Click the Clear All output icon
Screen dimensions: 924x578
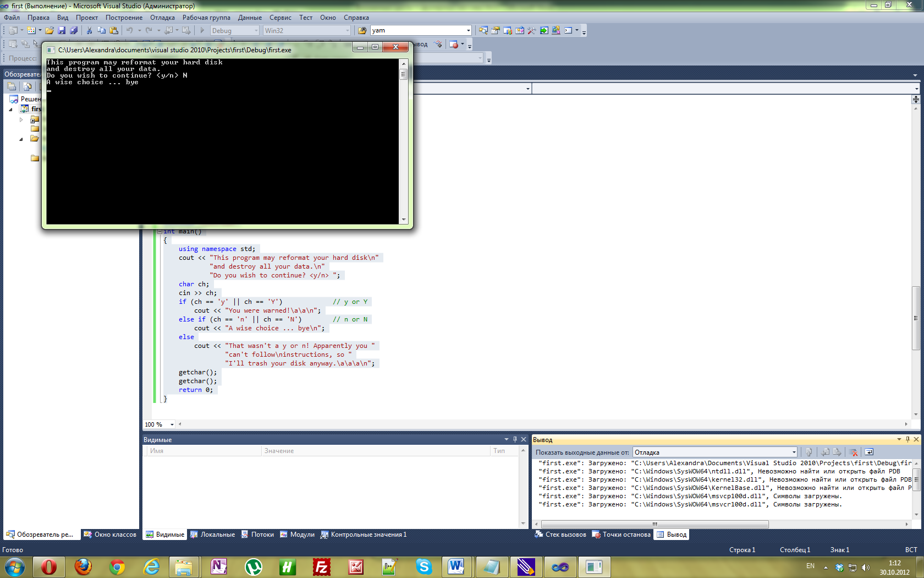click(853, 452)
